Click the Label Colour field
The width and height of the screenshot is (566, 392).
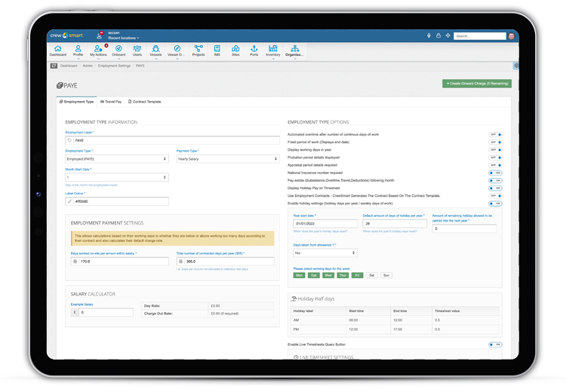[x=120, y=201]
